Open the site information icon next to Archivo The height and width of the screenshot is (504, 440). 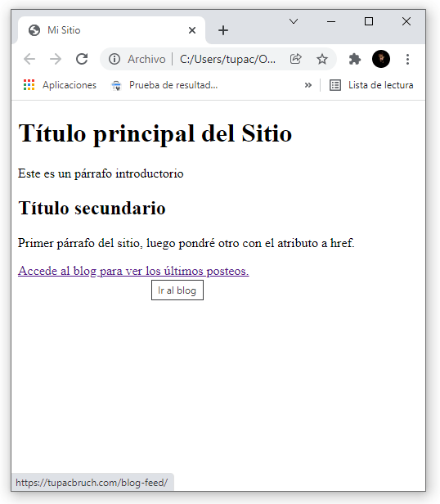pyautogui.click(x=114, y=59)
